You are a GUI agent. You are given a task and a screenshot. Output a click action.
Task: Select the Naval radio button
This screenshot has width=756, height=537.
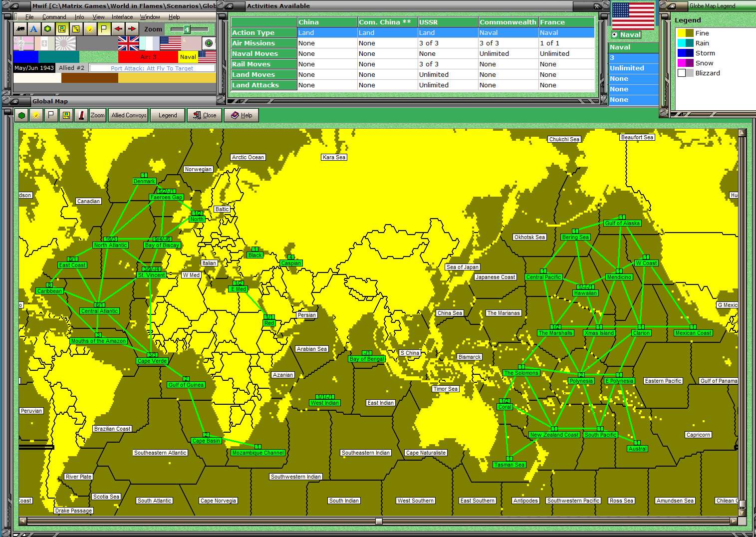point(615,35)
